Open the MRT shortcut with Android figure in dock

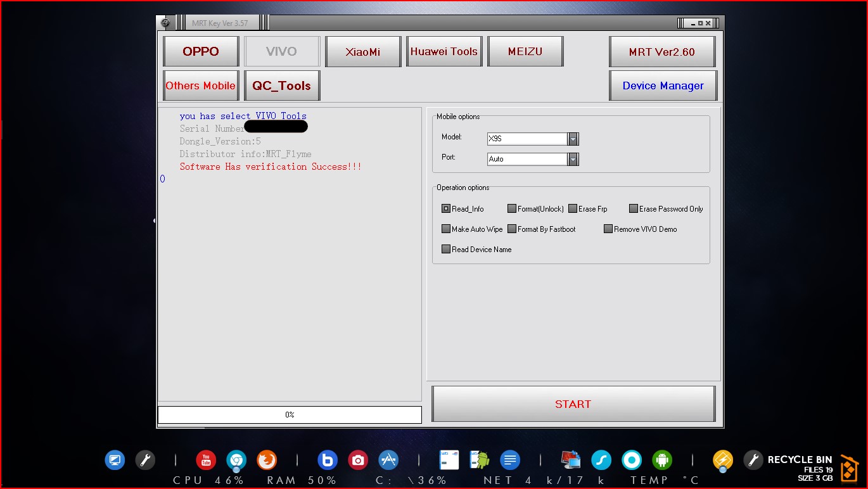click(x=480, y=460)
